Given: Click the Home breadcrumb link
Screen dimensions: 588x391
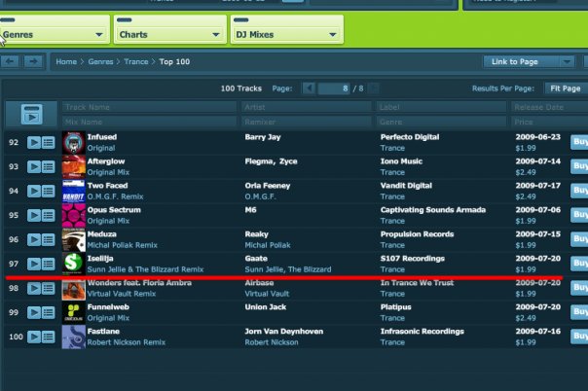Looking at the screenshot, I should click(x=66, y=61).
